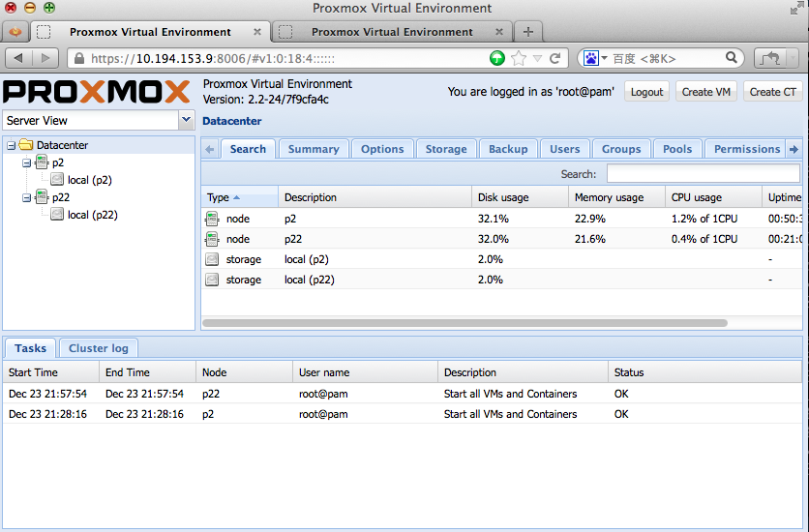Image resolution: width=809 pixels, height=532 pixels.
Task: Click node icon in p22 table row
Action: tap(212, 239)
